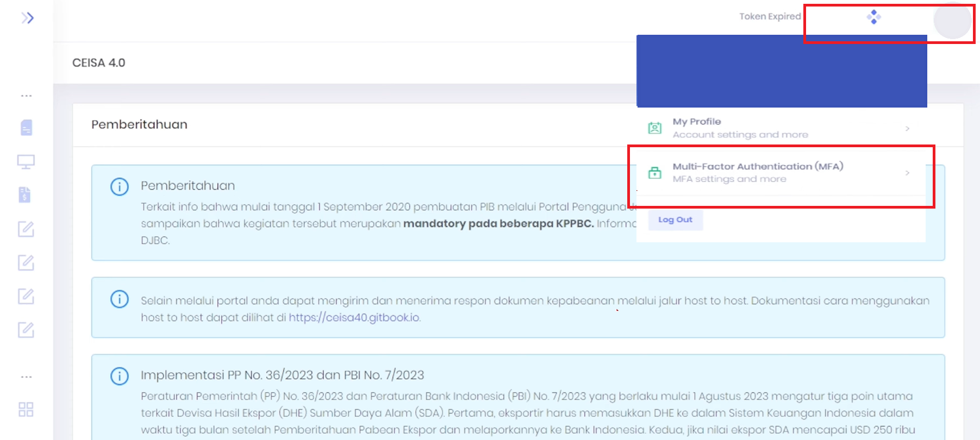Click the round user avatar in the header
The width and height of the screenshot is (980, 440).
tap(952, 21)
